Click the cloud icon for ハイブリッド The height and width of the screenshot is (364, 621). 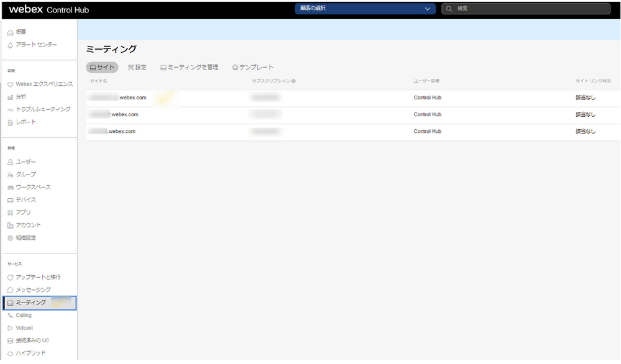click(x=11, y=353)
